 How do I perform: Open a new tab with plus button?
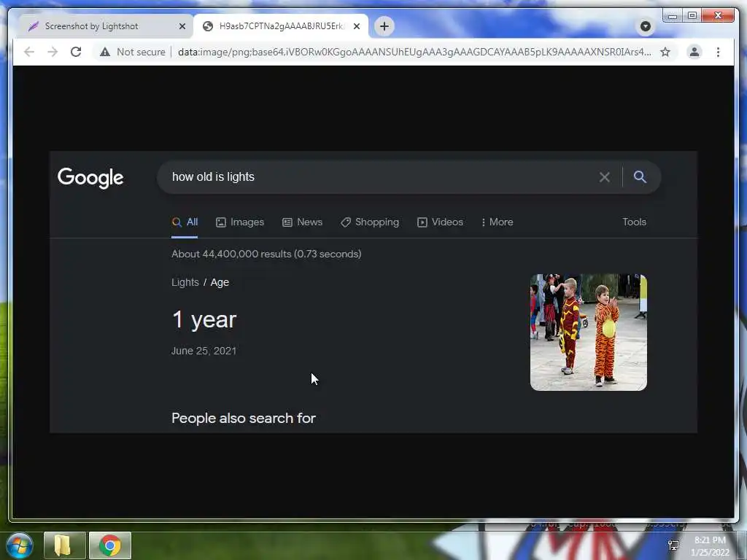point(384,26)
